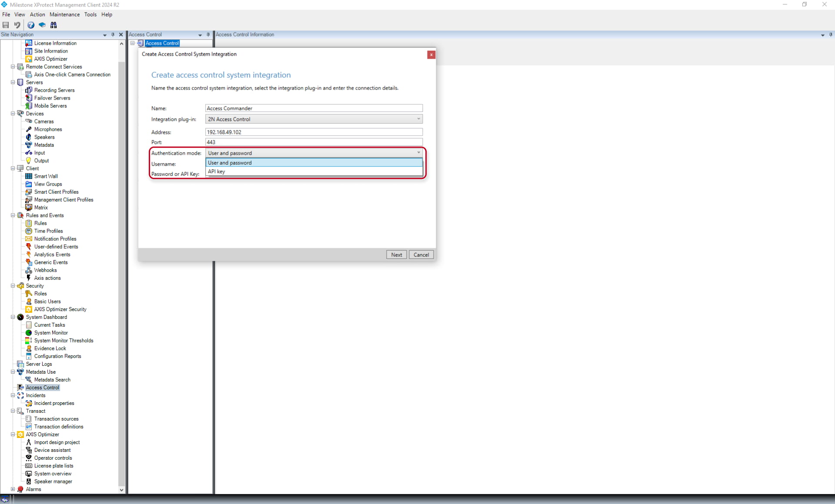Collapse the Servers tree node
835x504 pixels.
13,82
